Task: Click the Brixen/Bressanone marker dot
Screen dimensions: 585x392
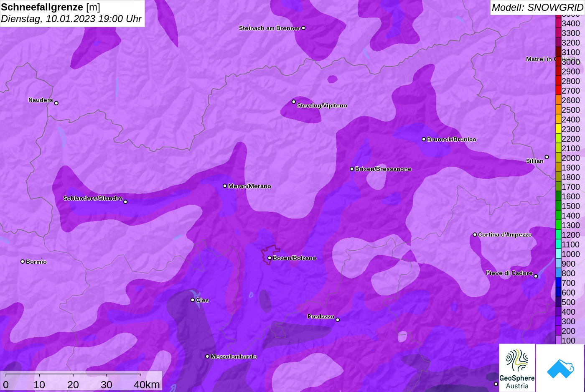Action: click(352, 169)
